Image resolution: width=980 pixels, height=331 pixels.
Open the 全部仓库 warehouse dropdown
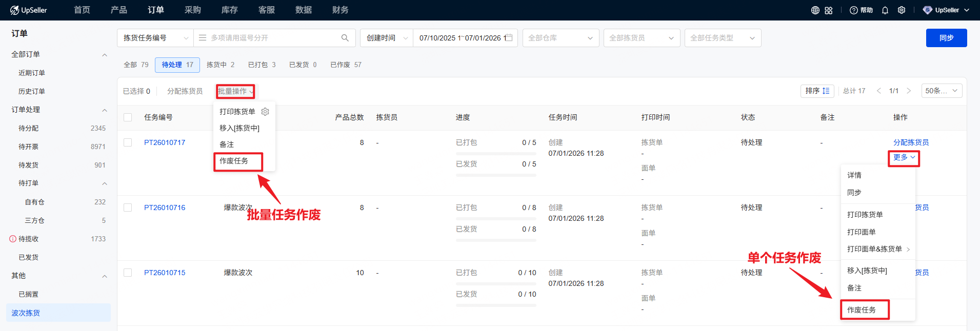[561, 38]
